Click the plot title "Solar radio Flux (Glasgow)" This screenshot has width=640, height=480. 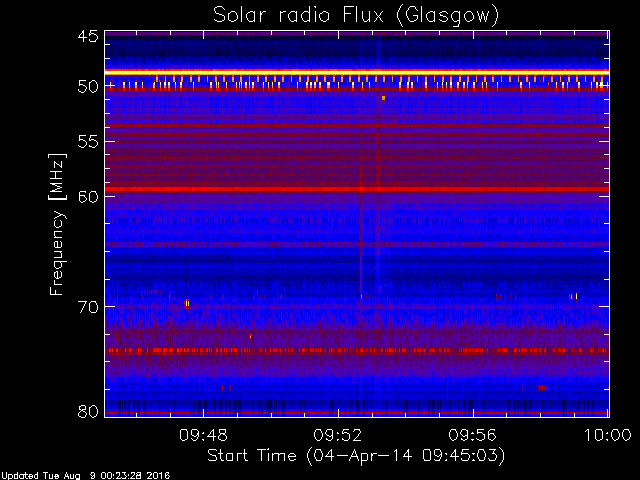(356, 16)
